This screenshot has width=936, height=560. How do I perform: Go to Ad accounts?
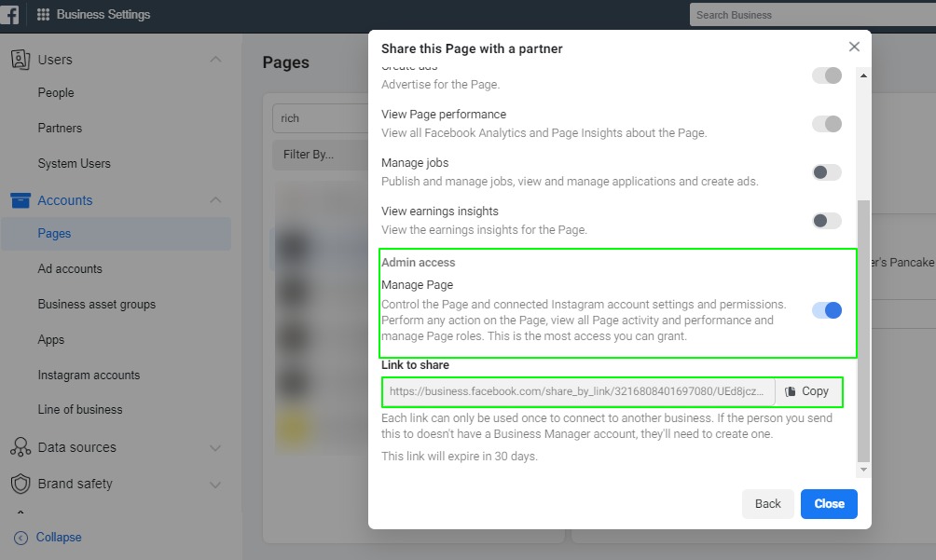70,269
